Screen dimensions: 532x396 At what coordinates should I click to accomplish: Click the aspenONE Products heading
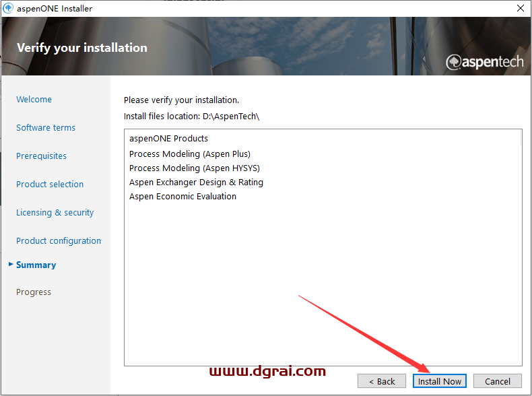point(168,139)
